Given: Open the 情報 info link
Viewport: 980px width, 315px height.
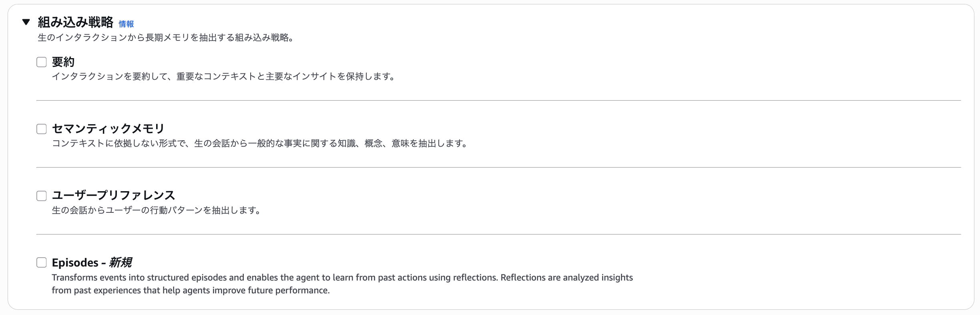Looking at the screenshot, I should 126,24.
